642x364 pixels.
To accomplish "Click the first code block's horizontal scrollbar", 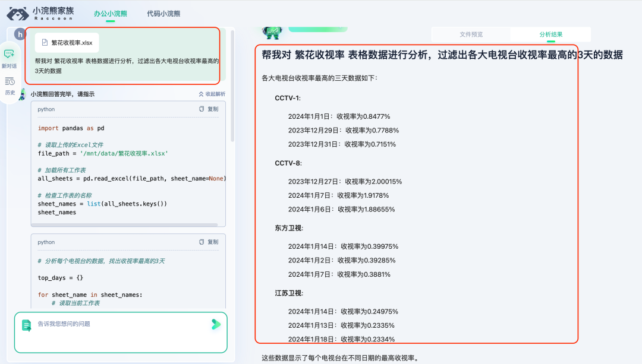I will [x=124, y=224].
